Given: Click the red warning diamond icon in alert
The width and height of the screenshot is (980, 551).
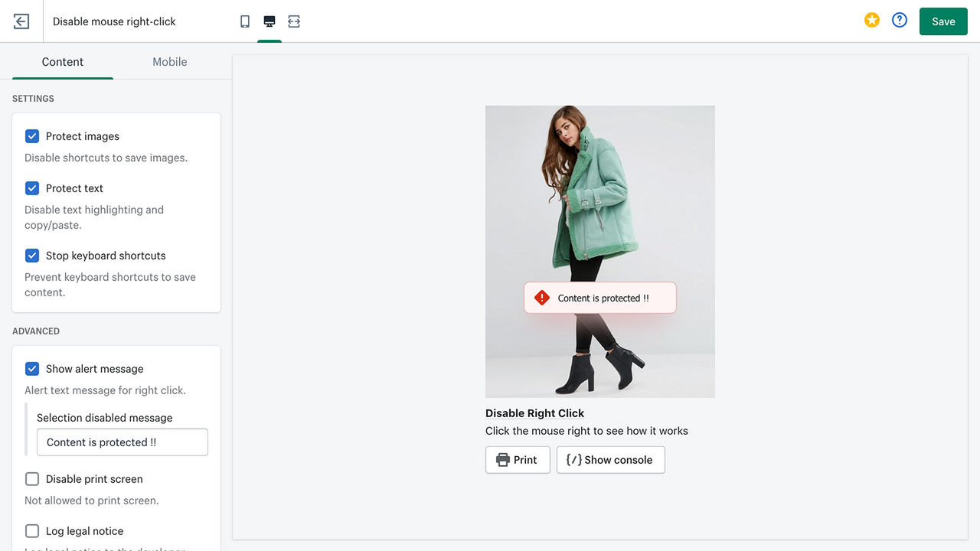Looking at the screenshot, I should tap(542, 298).
